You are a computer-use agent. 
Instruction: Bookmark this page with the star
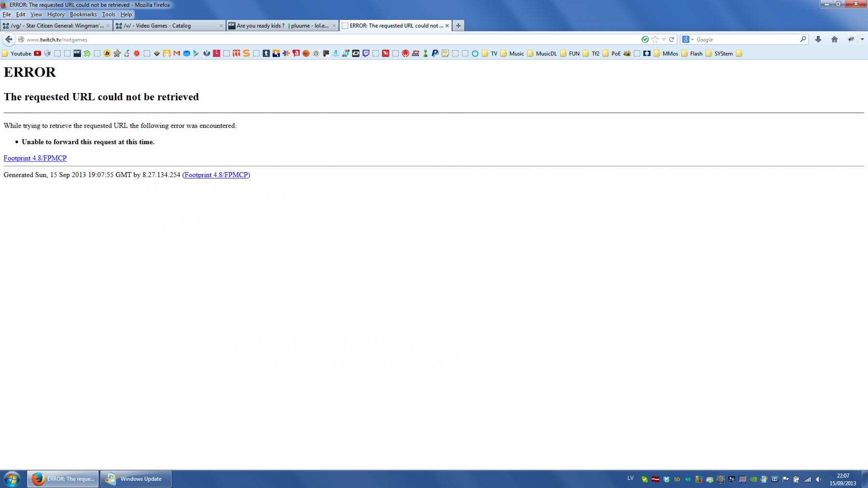tap(655, 40)
